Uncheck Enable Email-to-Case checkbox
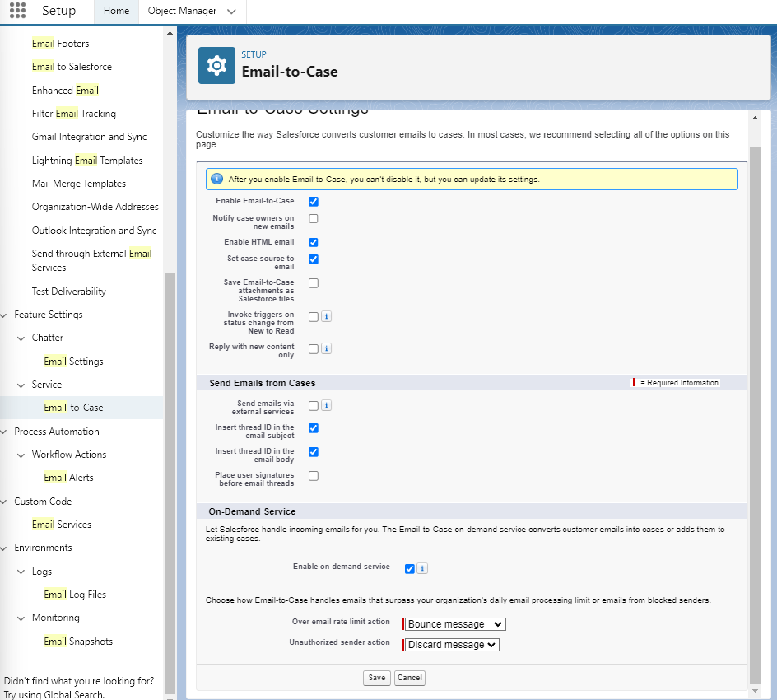 313,201
